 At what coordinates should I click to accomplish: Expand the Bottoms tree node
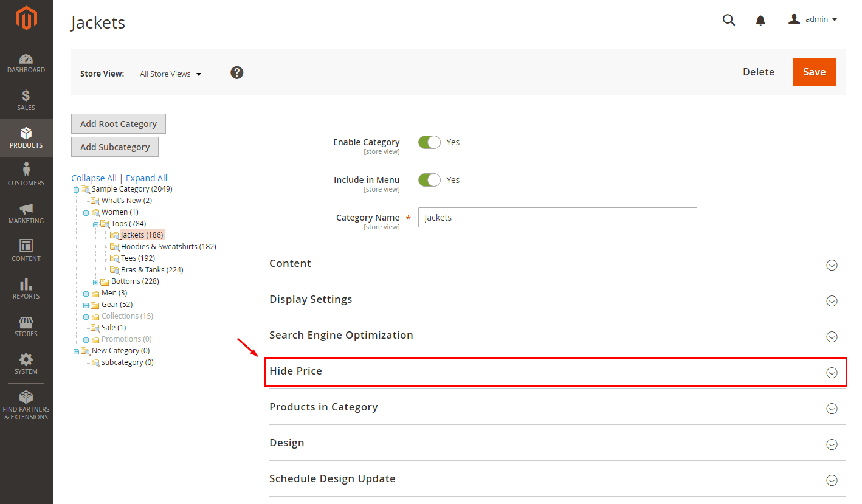coord(95,282)
